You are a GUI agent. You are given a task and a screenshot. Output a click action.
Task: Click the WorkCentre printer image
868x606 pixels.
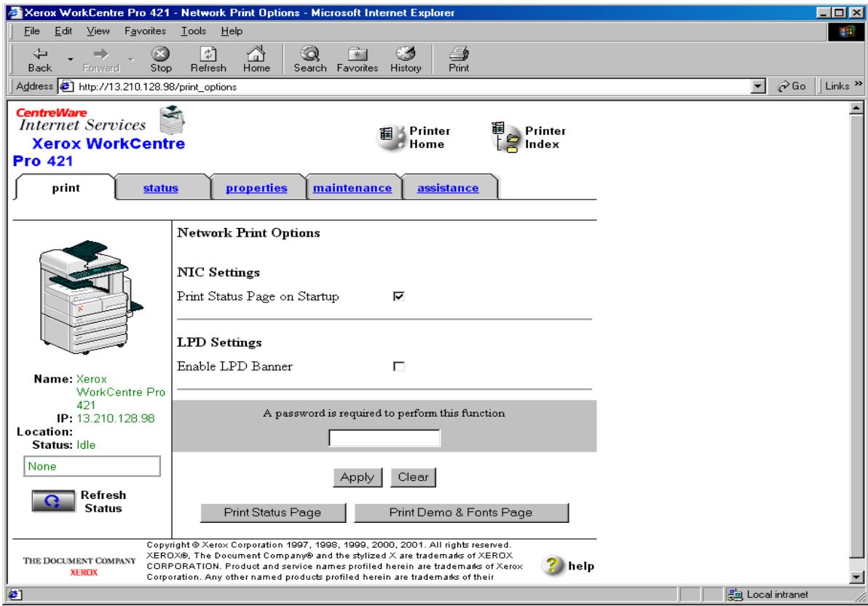90,297
